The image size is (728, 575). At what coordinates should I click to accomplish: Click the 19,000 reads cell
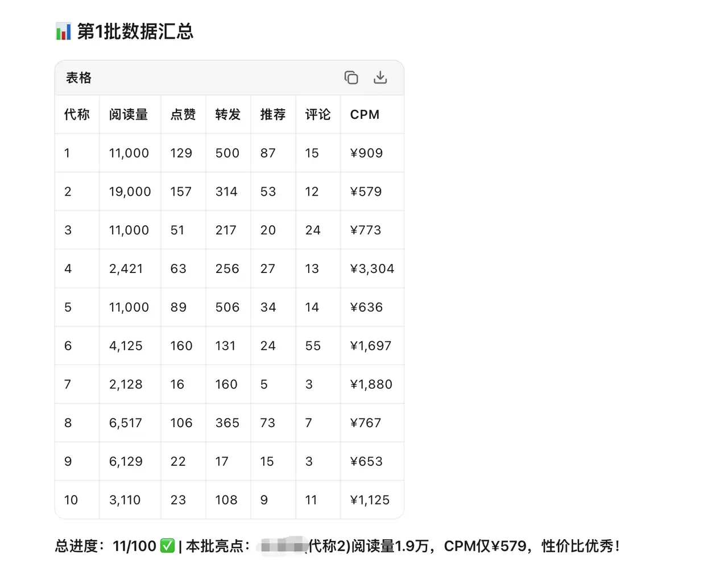[130, 192]
